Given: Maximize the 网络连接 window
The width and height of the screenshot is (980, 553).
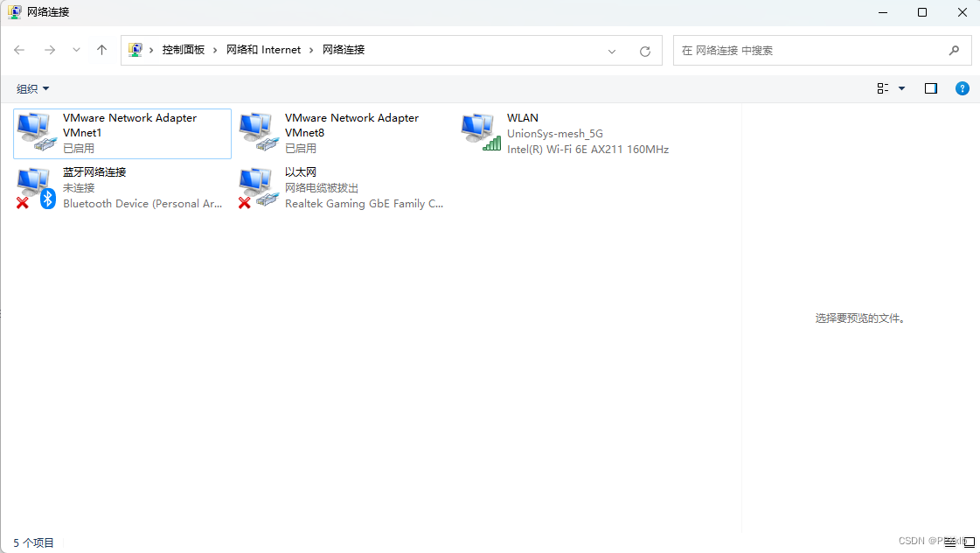Looking at the screenshot, I should [922, 12].
